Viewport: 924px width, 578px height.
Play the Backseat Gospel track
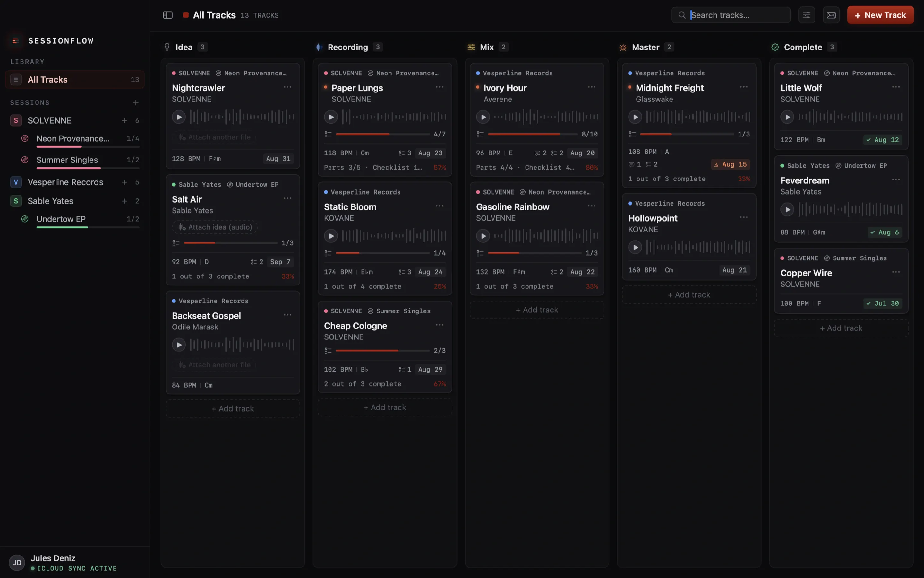[179, 345]
